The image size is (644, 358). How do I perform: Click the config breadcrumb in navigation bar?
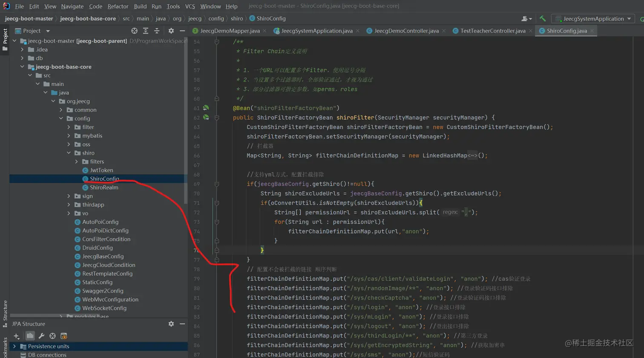click(x=216, y=19)
